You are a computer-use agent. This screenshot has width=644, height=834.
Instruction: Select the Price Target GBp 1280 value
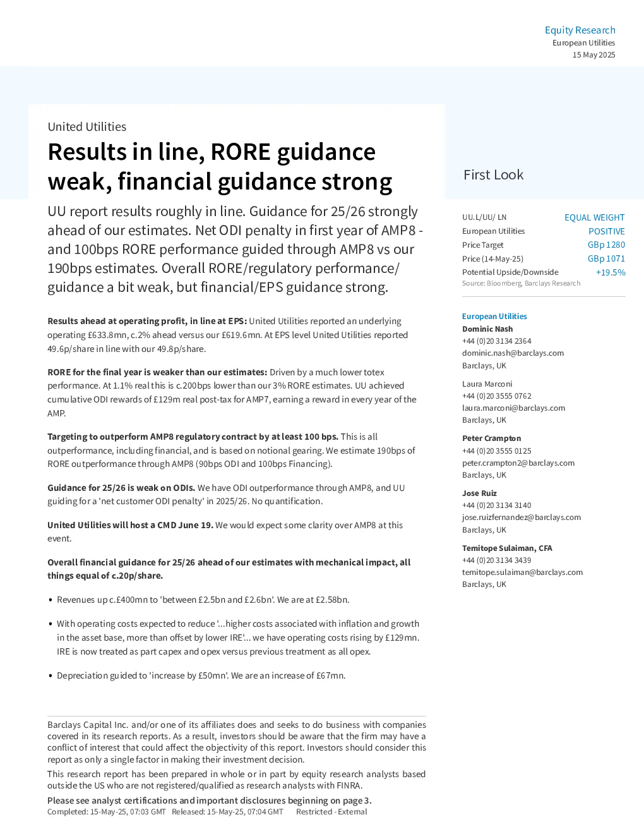(x=606, y=245)
